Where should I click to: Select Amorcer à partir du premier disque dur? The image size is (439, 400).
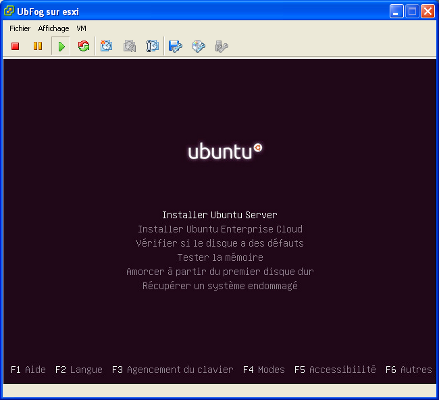click(x=220, y=272)
